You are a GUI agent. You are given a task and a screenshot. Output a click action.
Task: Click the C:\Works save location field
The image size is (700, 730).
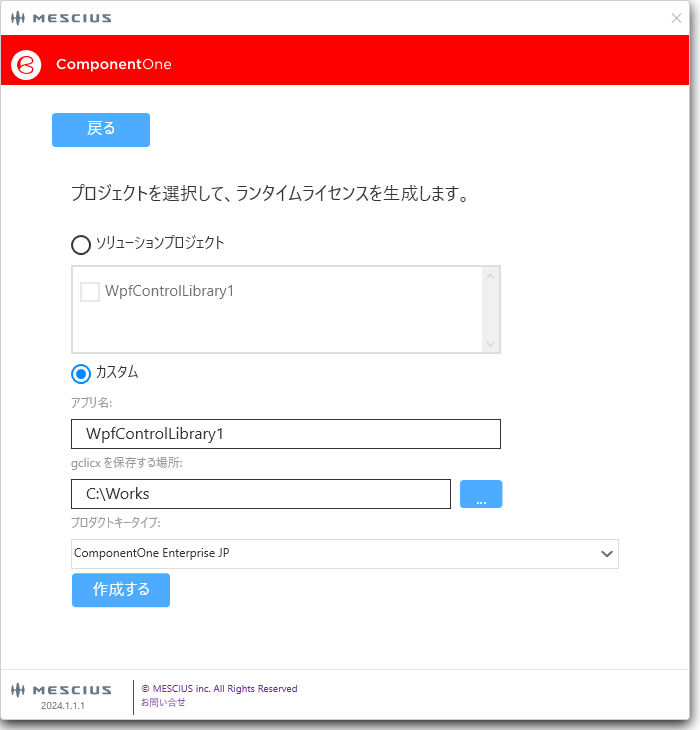[x=261, y=494]
